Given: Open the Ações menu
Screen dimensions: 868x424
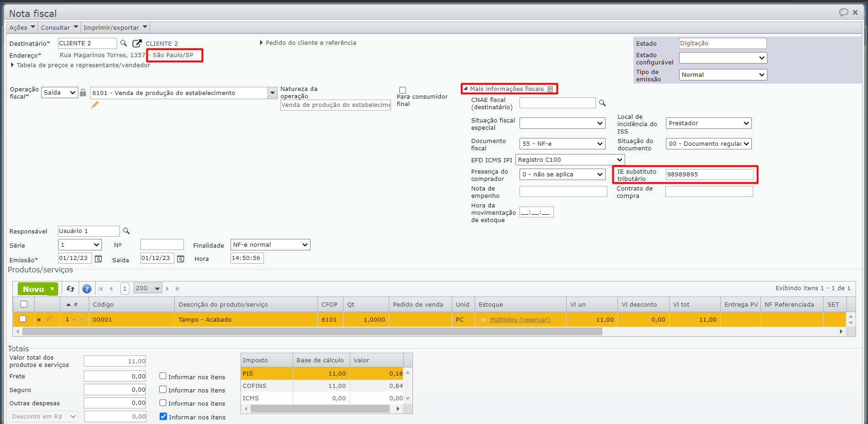Looking at the screenshot, I should pos(22,27).
